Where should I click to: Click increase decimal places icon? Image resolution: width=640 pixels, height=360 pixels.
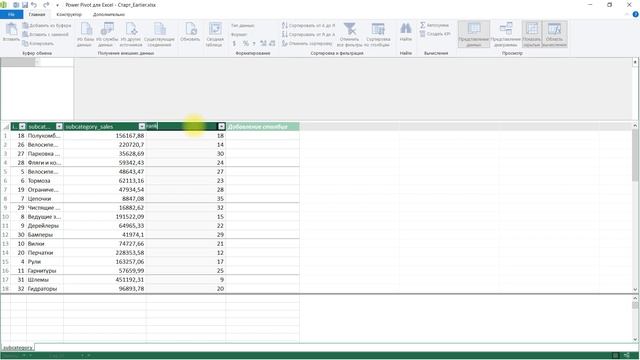[x=263, y=43]
